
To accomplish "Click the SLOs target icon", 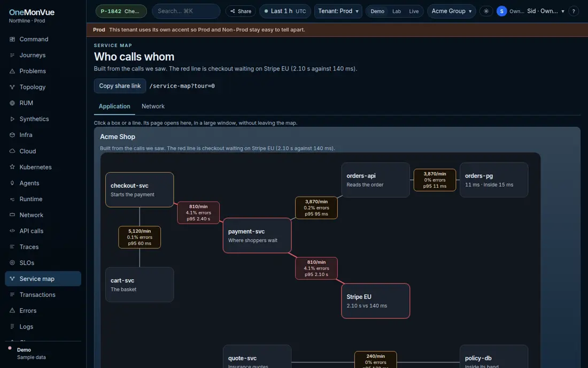I will pos(12,263).
